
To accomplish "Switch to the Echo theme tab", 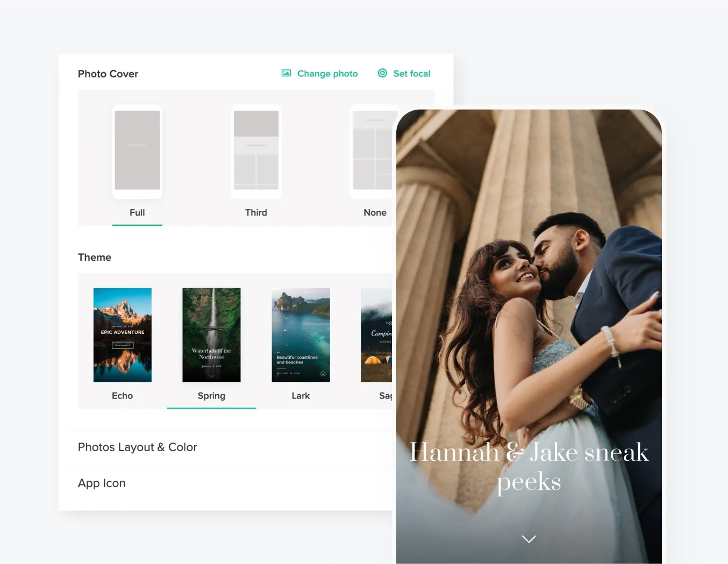I will pyautogui.click(x=122, y=396).
